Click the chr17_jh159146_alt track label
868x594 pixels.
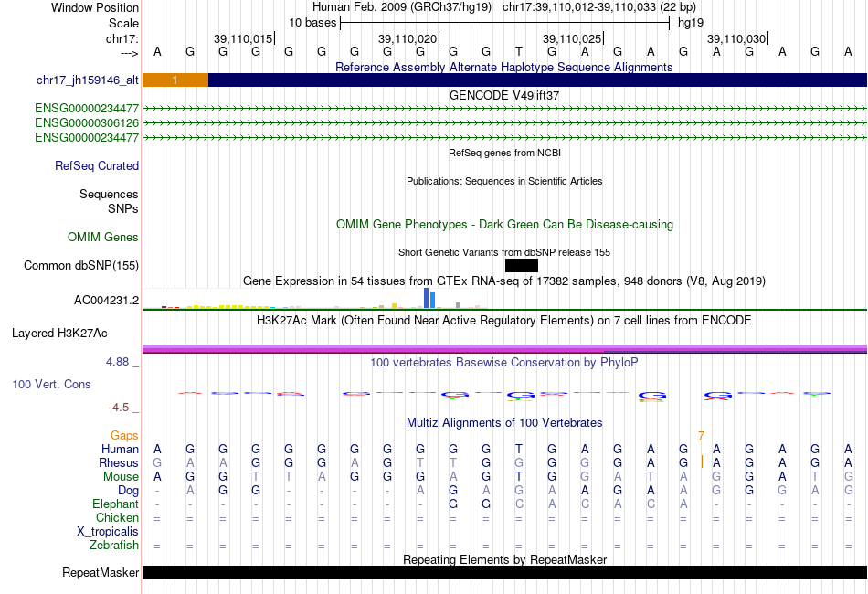coord(88,80)
